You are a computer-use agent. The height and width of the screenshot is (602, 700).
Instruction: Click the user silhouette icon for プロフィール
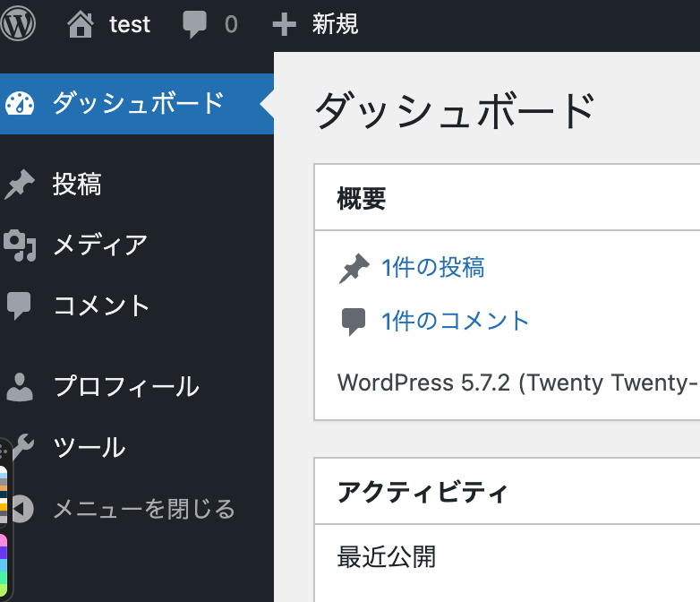19,387
